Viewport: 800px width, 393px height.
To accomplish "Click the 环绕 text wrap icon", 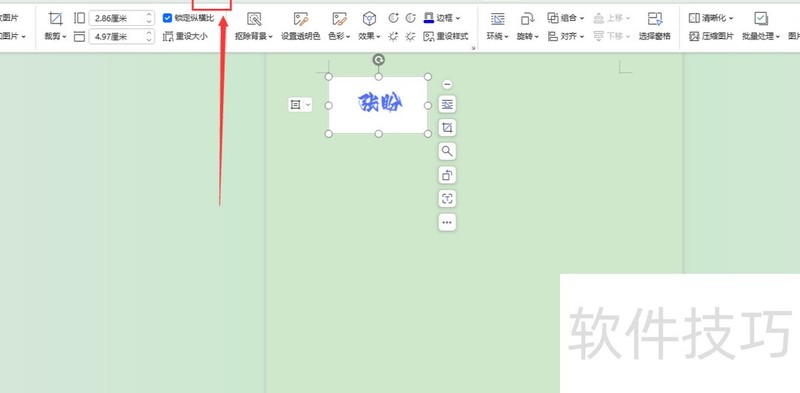I will tap(497, 19).
